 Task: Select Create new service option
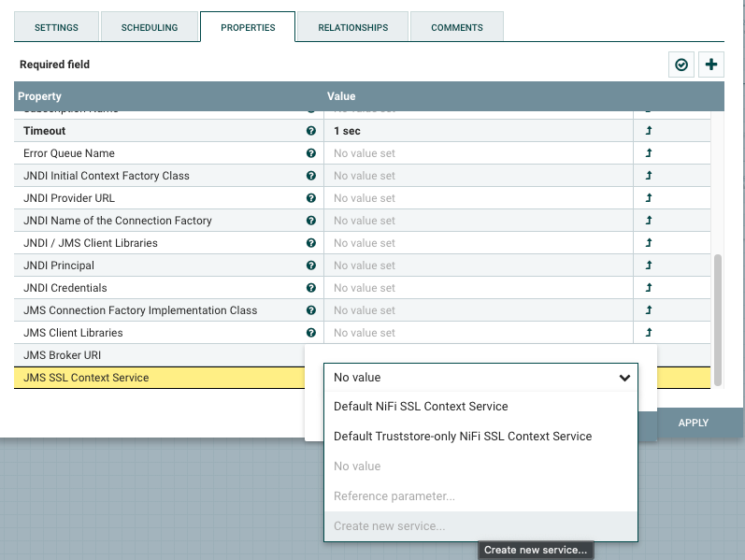click(x=390, y=526)
